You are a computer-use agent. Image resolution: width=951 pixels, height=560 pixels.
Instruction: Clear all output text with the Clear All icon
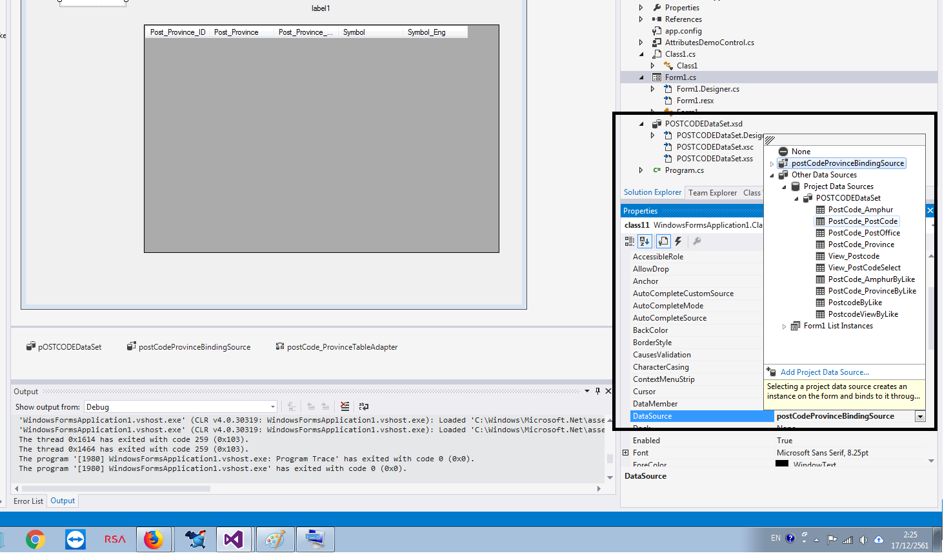pos(345,406)
